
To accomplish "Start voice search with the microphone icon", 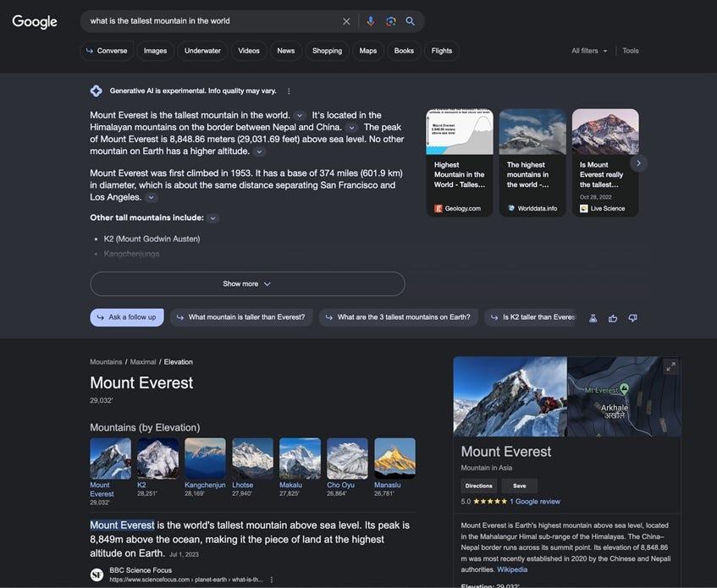I will point(371,21).
